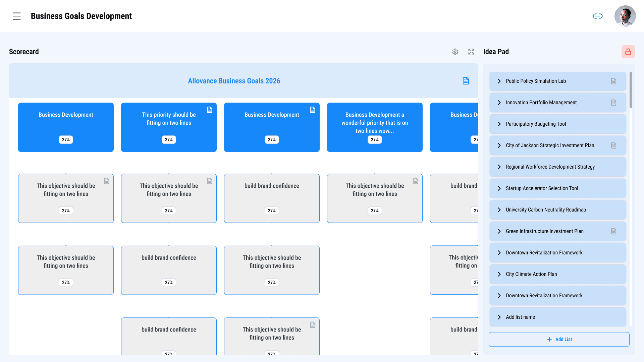Image resolution: width=644 pixels, height=362 pixels.
Task: Open Scorecard settings gear
Action: (455, 52)
